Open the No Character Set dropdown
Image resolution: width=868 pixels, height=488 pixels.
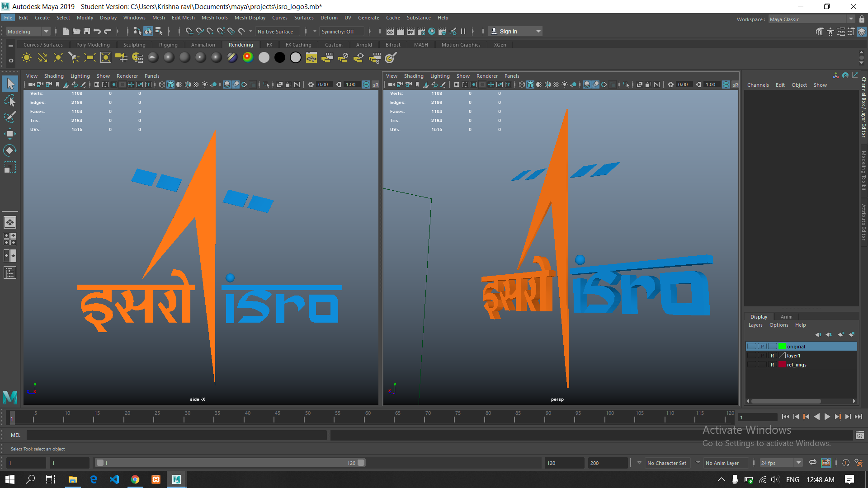pyautogui.click(x=667, y=463)
